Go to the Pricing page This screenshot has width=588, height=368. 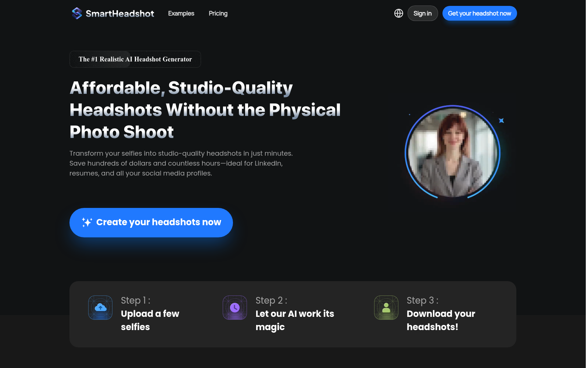tap(218, 13)
